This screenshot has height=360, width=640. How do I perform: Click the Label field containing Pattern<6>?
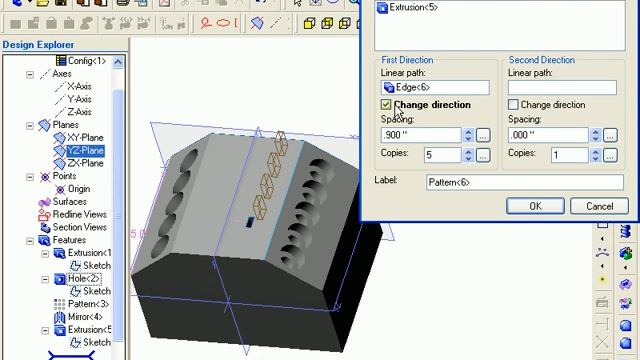524,182
